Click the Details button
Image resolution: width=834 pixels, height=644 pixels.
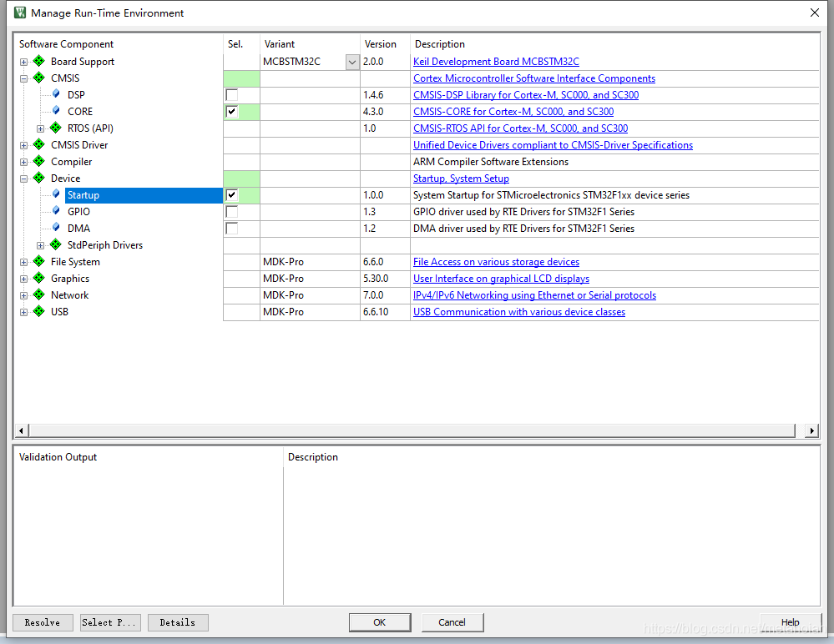[178, 622]
